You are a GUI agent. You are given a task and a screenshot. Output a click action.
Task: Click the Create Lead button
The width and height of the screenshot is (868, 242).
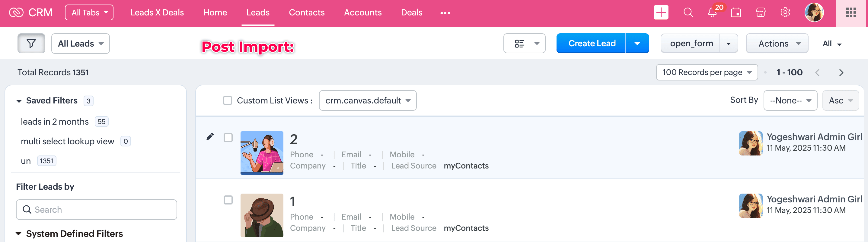pos(591,44)
